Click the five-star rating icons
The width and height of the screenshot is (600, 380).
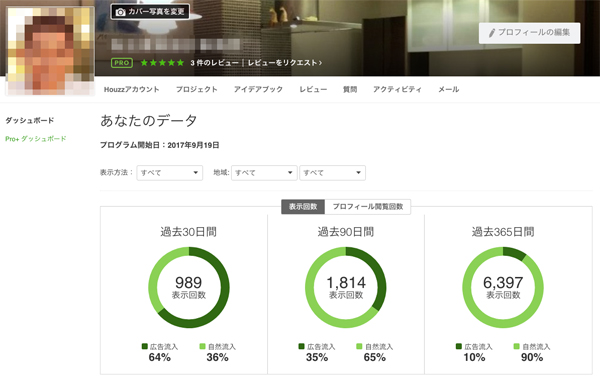coord(162,63)
